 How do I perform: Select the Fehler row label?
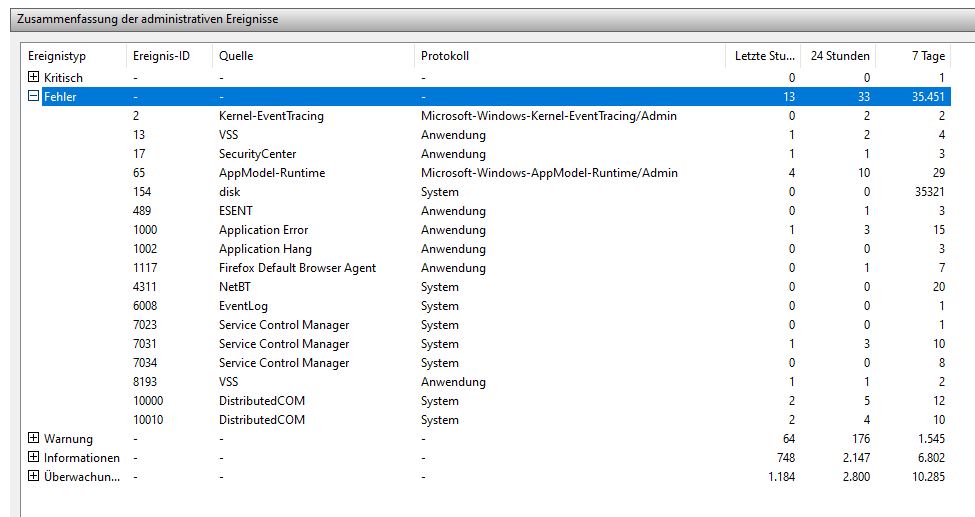[60, 97]
